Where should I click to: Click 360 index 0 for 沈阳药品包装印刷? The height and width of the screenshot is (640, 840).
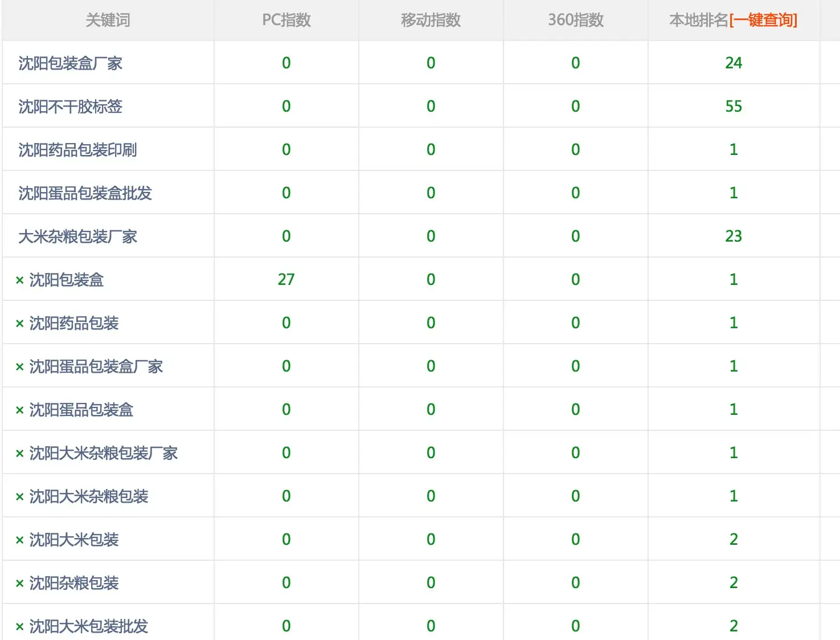(576, 149)
